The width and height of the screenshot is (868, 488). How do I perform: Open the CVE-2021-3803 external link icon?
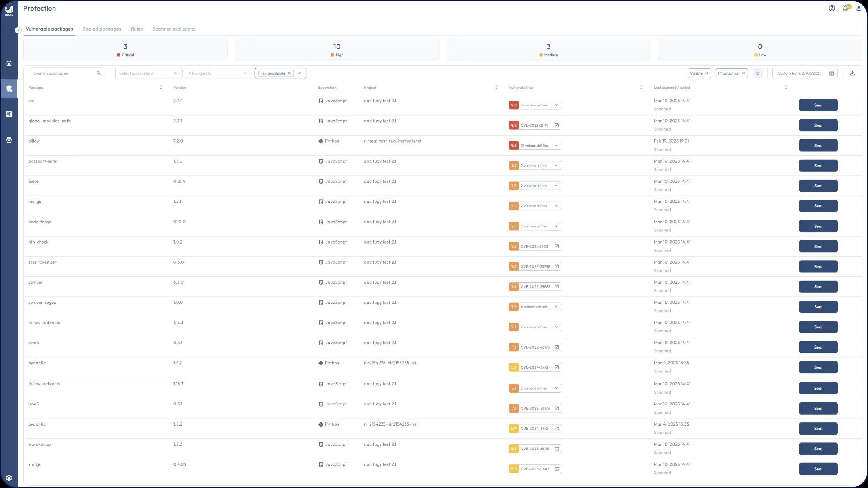pos(557,246)
